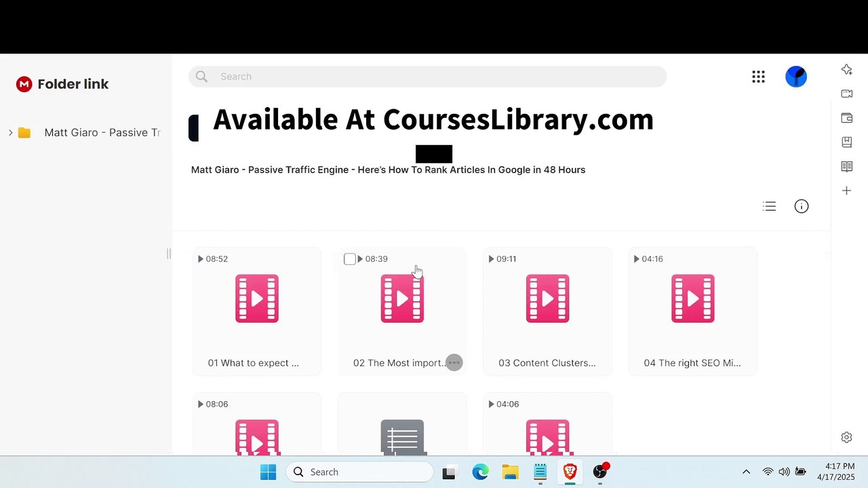Open the 01 What to expect video thumbnail
This screenshot has height=488, width=868.
click(x=257, y=298)
